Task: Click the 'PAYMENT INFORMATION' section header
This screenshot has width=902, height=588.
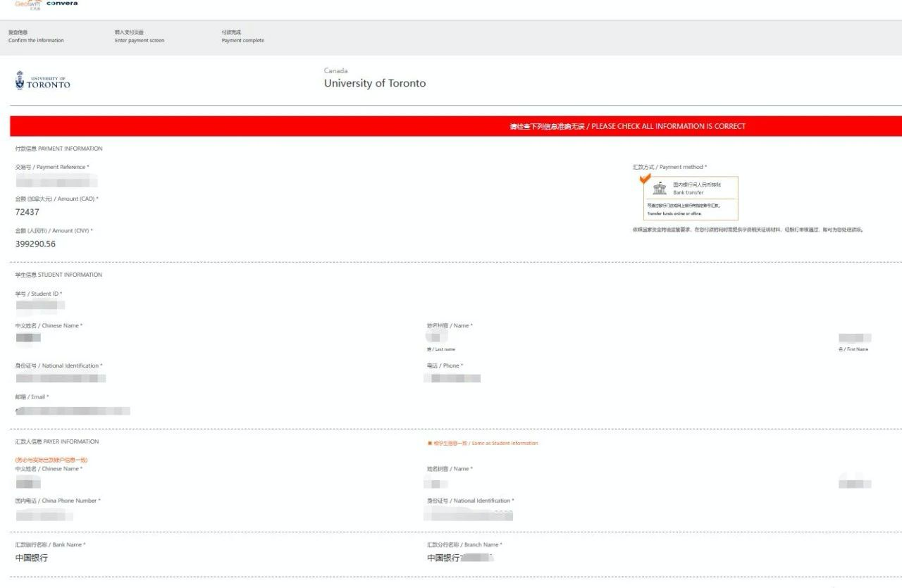Action: [x=58, y=149]
